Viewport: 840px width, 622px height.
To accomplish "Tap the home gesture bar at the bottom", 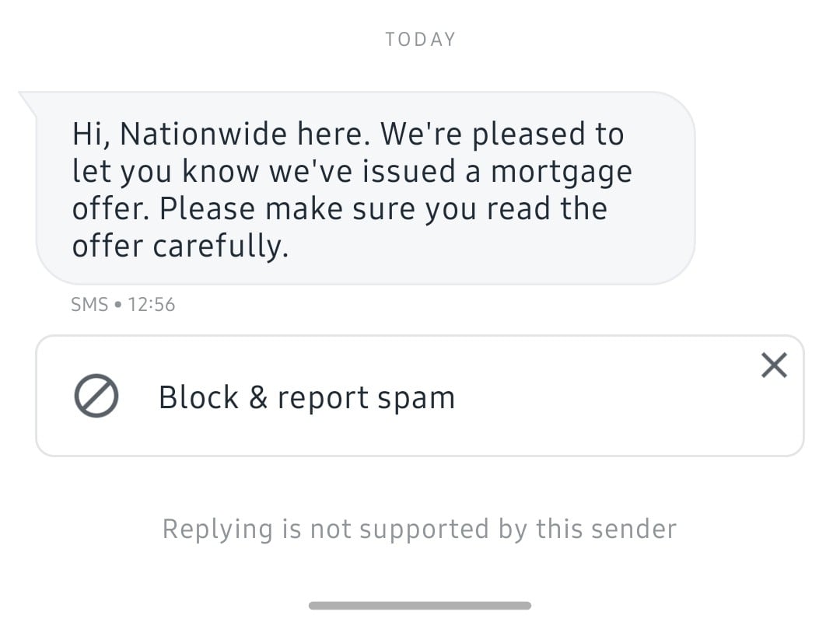I will (x=420, y=606).
